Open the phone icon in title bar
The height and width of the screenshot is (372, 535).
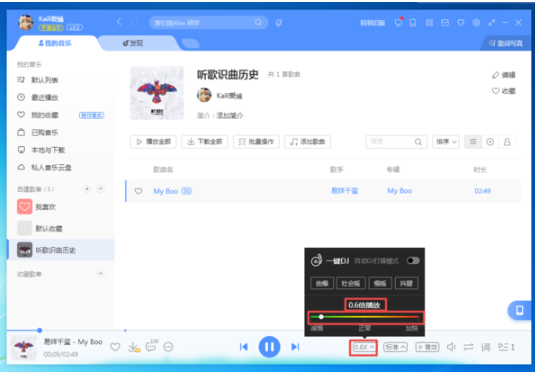click(x=413, y=23)
